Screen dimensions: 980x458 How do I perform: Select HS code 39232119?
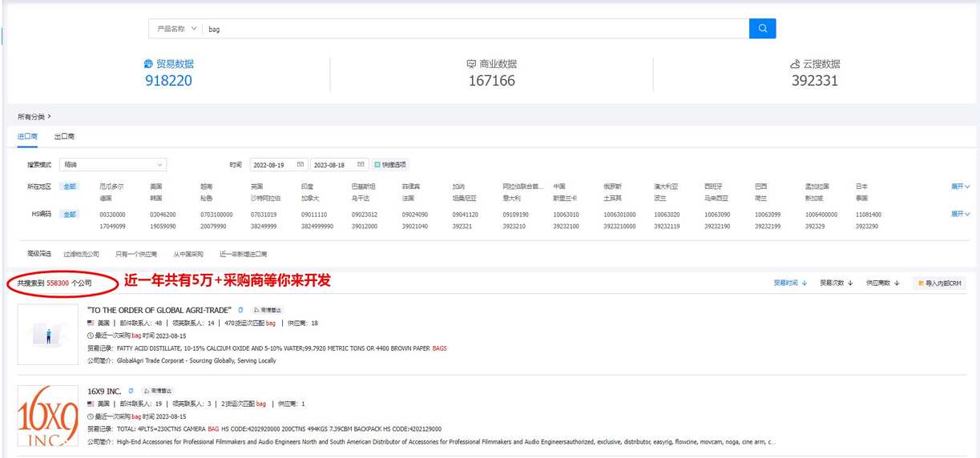[667, 226]
